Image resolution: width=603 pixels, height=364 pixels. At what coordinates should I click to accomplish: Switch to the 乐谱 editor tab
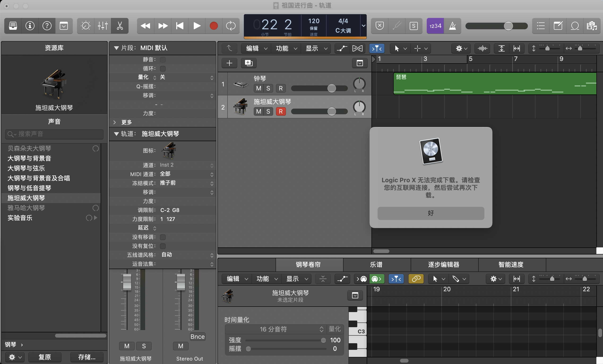(x=376, y=265)
